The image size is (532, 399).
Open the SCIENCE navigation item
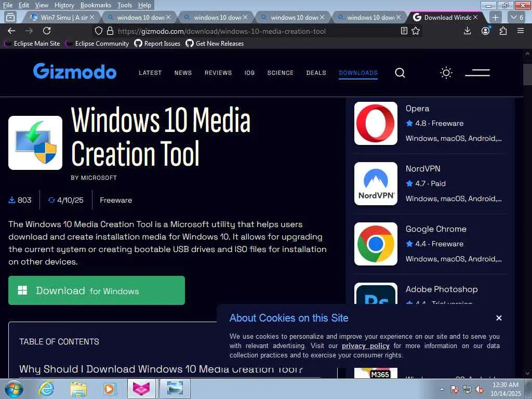click(x=280, y=73)
